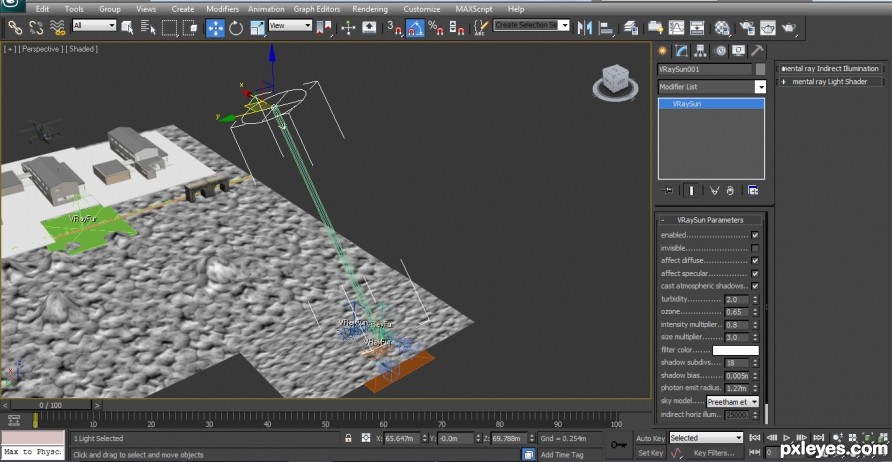Open the Modifiers menu
The width and height of the screenshot is (892, 462).
coord(222,9)
